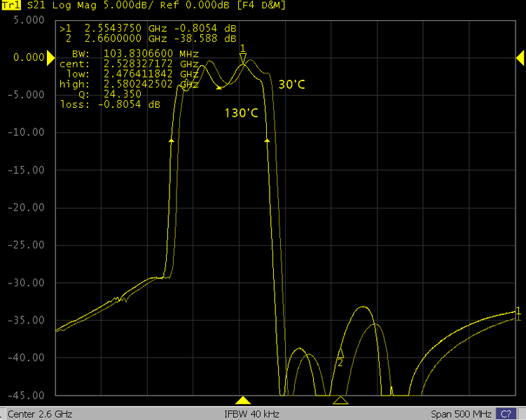Click the marker 2 readout at 2.66 GHz
Image resolution: width=526 pixels, height=420 pixels.
[x=148, y=38]
